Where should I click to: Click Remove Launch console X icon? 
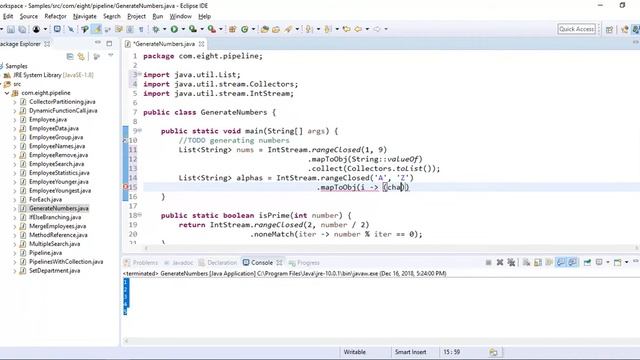[x=500, y=262]
